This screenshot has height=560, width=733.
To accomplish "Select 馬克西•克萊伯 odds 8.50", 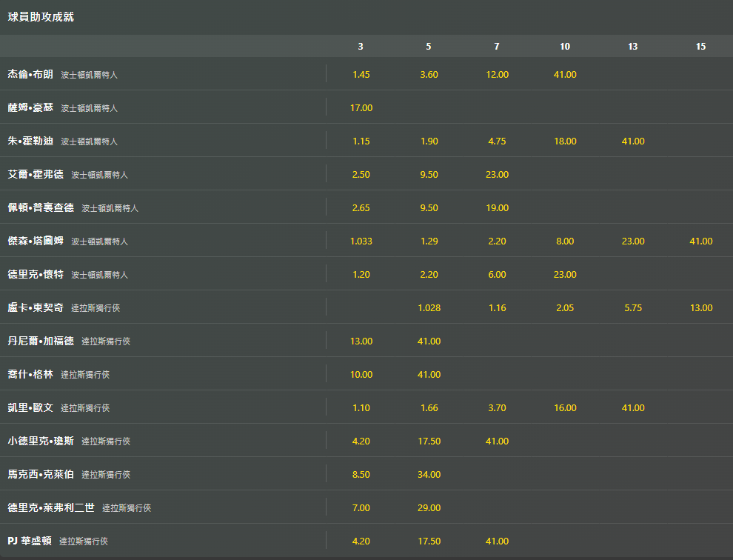I will [361, 474].
